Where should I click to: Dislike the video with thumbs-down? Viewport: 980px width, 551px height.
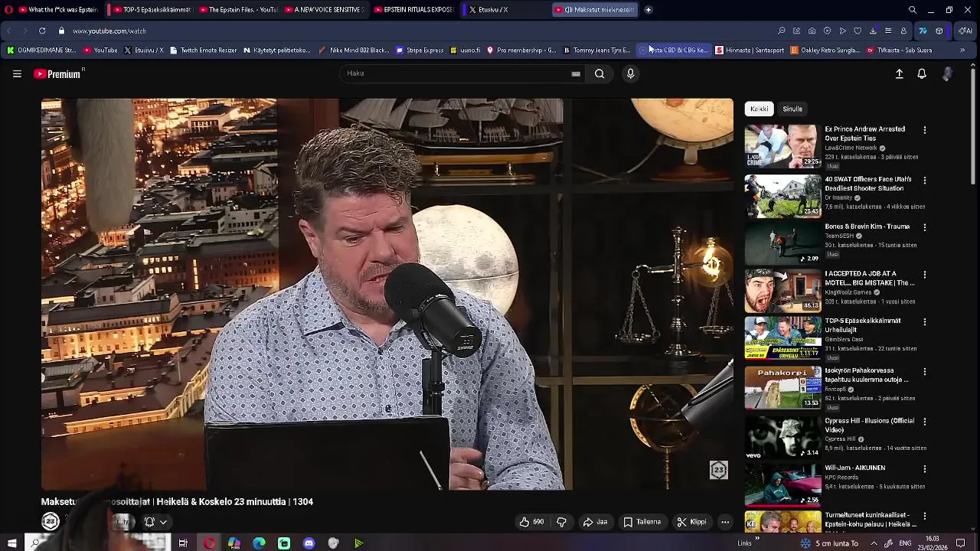coord(561,522)
